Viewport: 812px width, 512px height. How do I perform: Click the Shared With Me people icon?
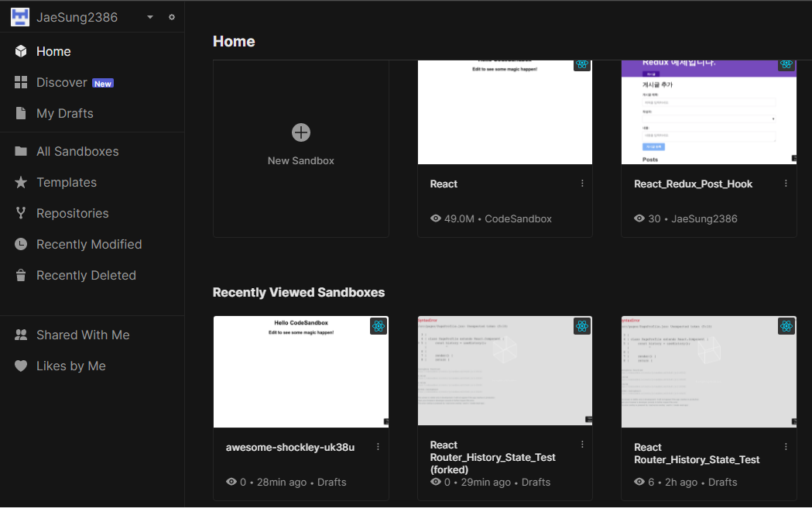21,335
